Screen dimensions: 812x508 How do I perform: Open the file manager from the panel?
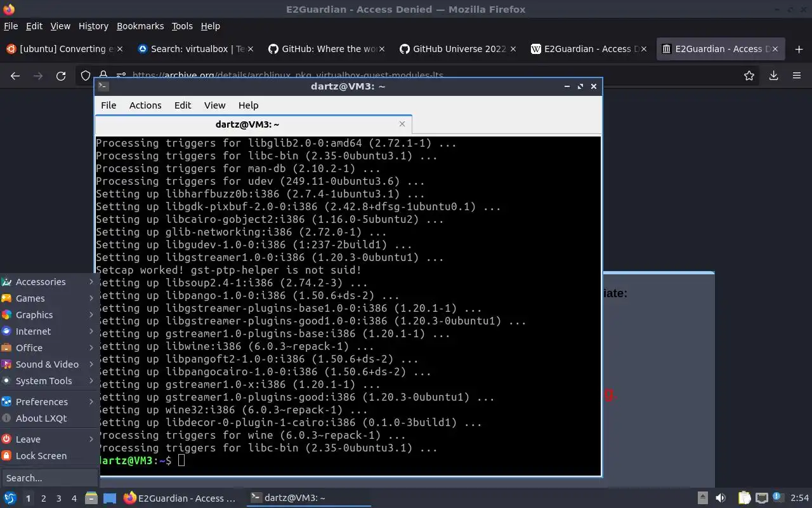(x=91, y=498)
